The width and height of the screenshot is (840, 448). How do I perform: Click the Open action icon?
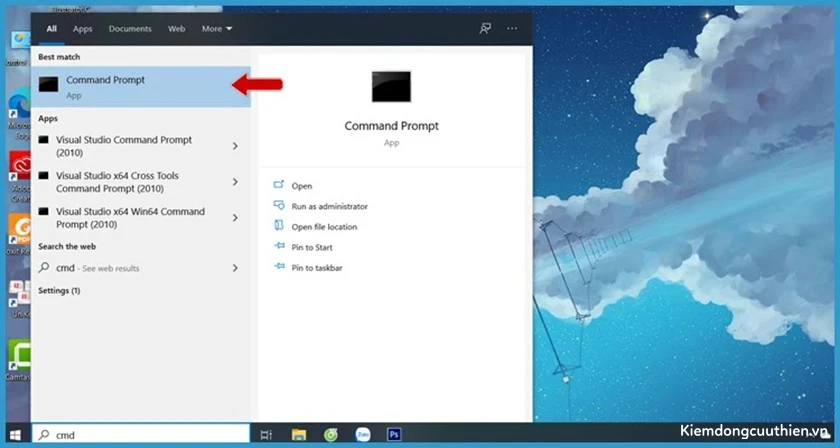coord(279,185)
